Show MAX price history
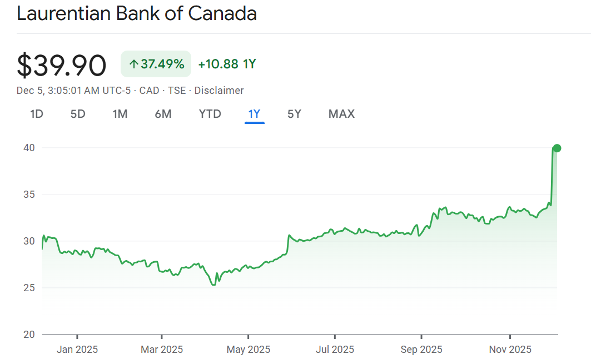The image size is (591, 364). coord(341,114)
